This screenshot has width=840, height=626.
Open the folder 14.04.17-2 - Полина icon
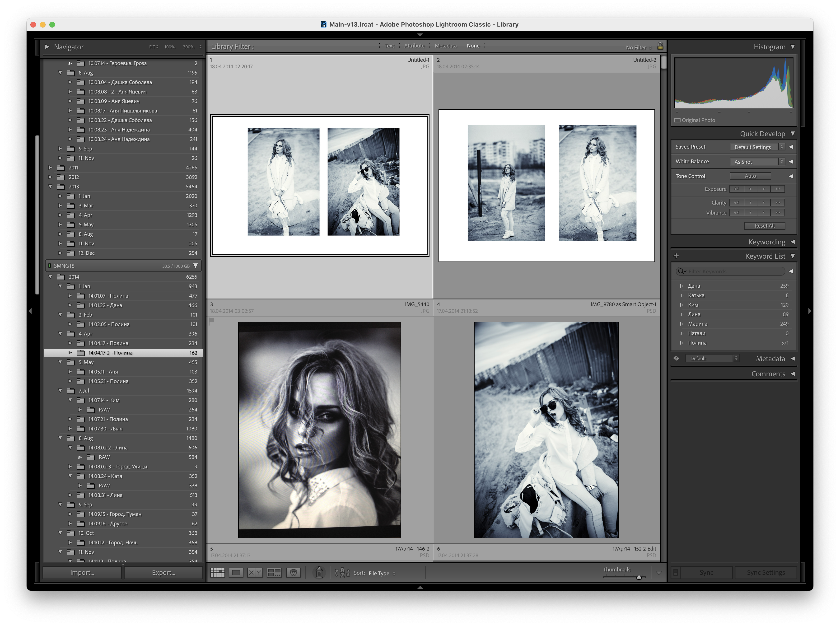pyautogui.click(x=81, y=353)
